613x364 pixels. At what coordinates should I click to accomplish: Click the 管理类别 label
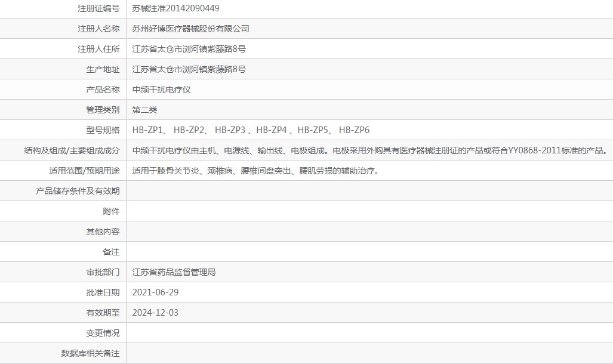point(103,110)
